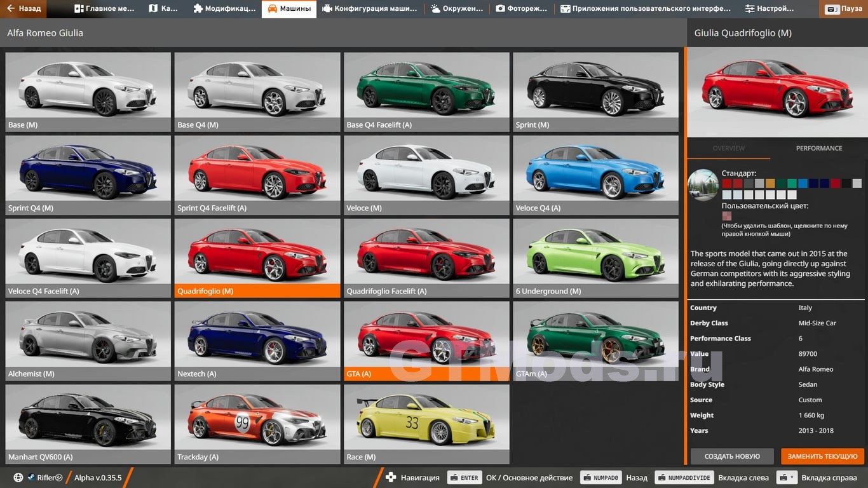The height and width of the screenshot is (488, 868).
Task: Click the ЗАМЕНИТЬ ТЕКУЩУЮ button
Action: 823,456
